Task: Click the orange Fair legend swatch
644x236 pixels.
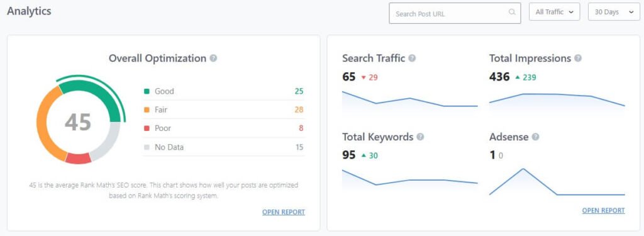Action: 147,110
